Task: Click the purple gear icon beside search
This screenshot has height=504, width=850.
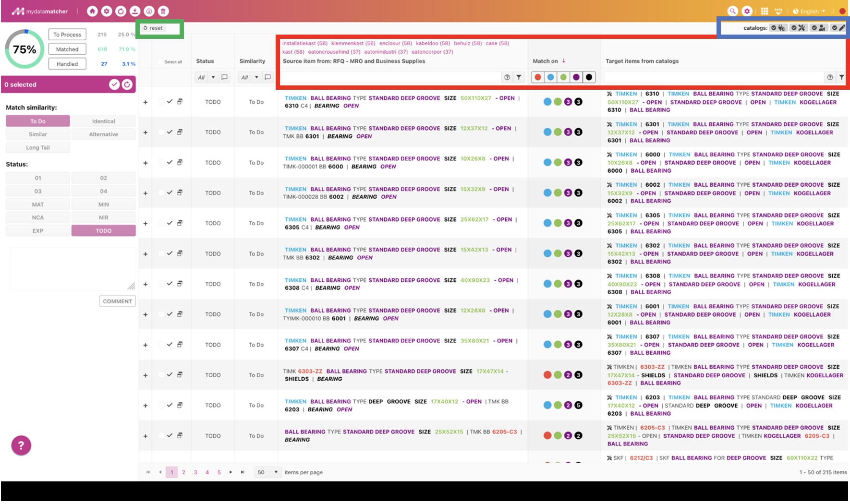Action: click(747, 11)
